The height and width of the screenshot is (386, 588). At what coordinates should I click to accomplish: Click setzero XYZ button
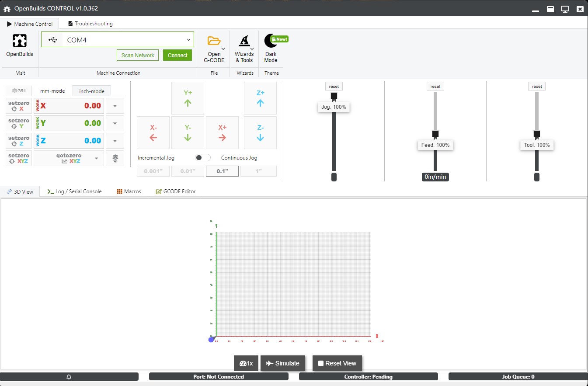19,158
